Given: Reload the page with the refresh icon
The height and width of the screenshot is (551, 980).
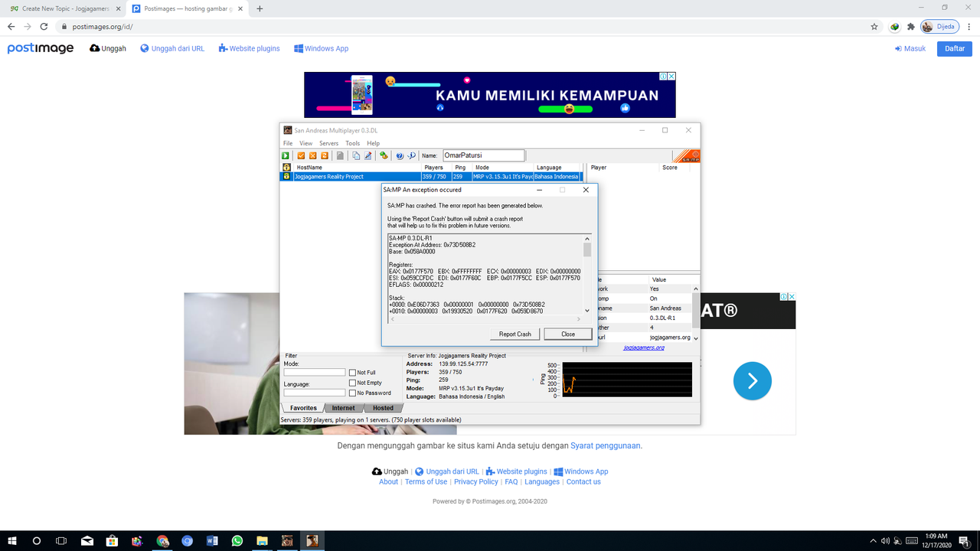Looking at the screenshot, I should (x=44, y=26).
